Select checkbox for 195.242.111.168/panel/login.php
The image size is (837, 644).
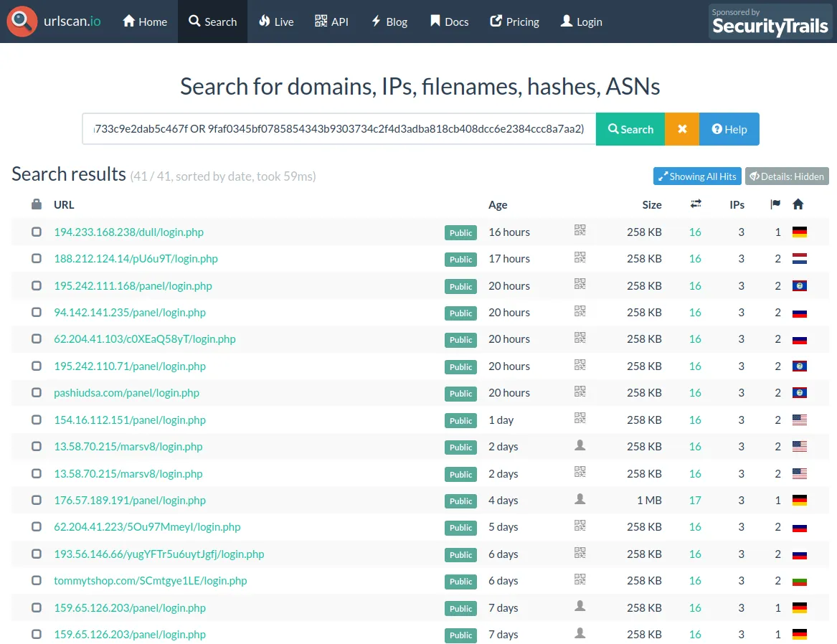point(37,285)
